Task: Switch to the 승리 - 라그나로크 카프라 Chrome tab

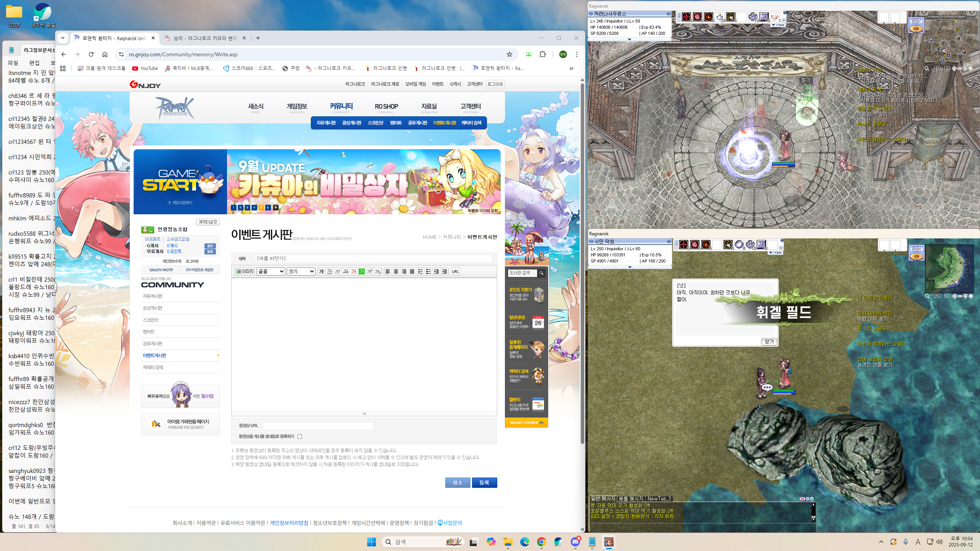Action: (x=205, y=38)
